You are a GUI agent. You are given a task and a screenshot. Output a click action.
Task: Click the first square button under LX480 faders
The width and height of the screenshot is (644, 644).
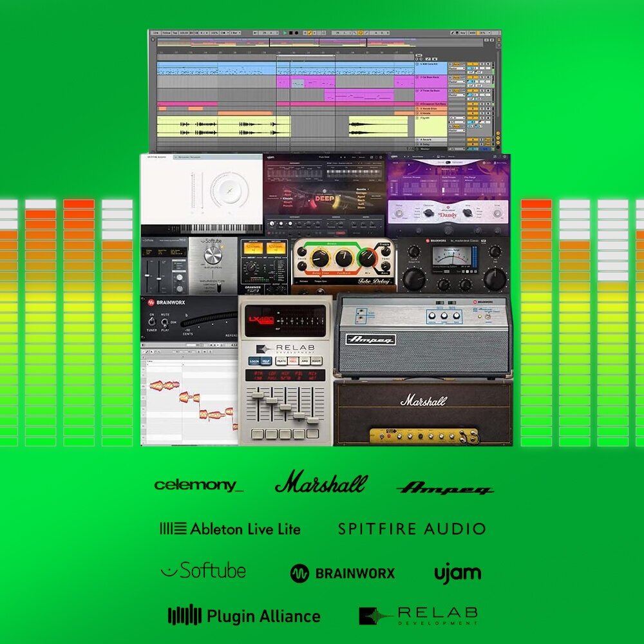click(x=258, y=433)
